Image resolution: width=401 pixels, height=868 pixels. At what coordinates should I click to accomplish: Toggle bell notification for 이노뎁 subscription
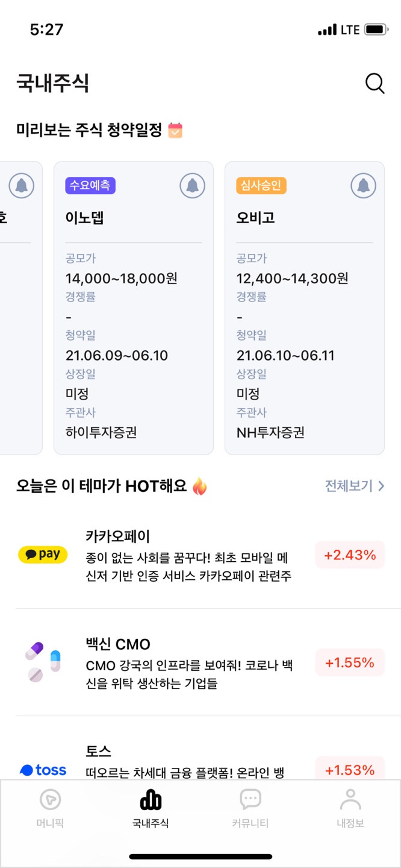(x=192, y=186)
